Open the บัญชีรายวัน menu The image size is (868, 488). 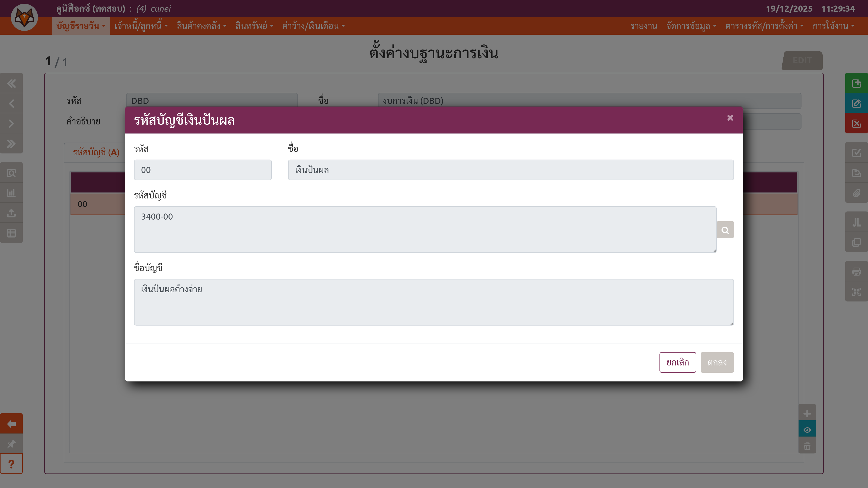click(x=81, y=26)
